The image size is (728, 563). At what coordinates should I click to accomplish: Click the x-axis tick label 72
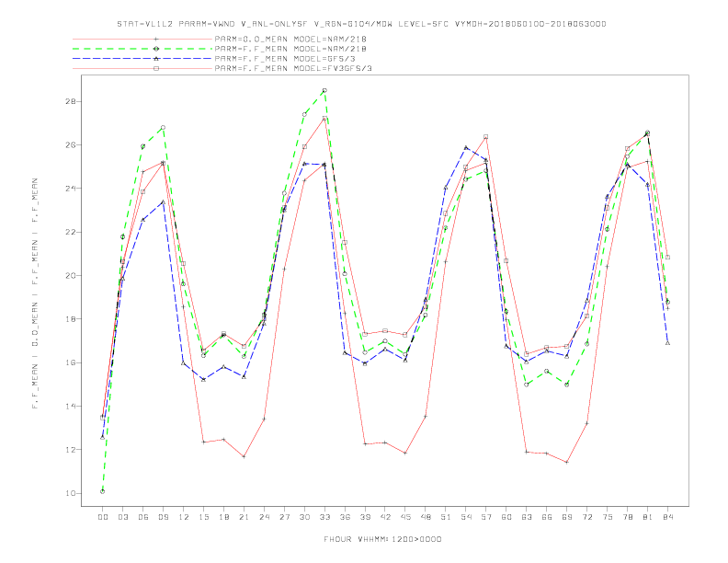[586, 517]
